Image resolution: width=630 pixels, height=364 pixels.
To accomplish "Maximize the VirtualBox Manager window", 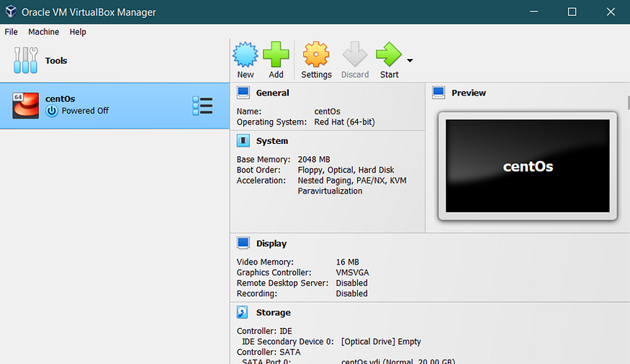I will (x=572, y=12).
